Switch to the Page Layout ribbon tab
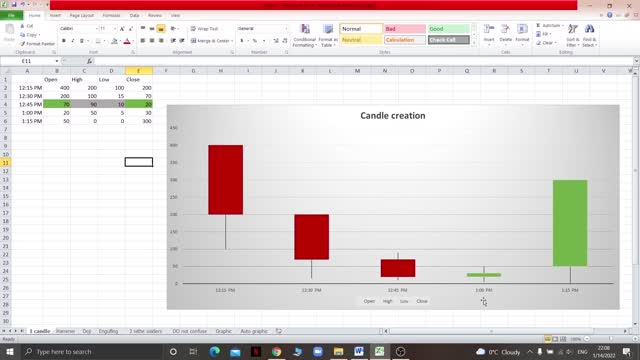The image size is (640, 360). click(82, 15)
